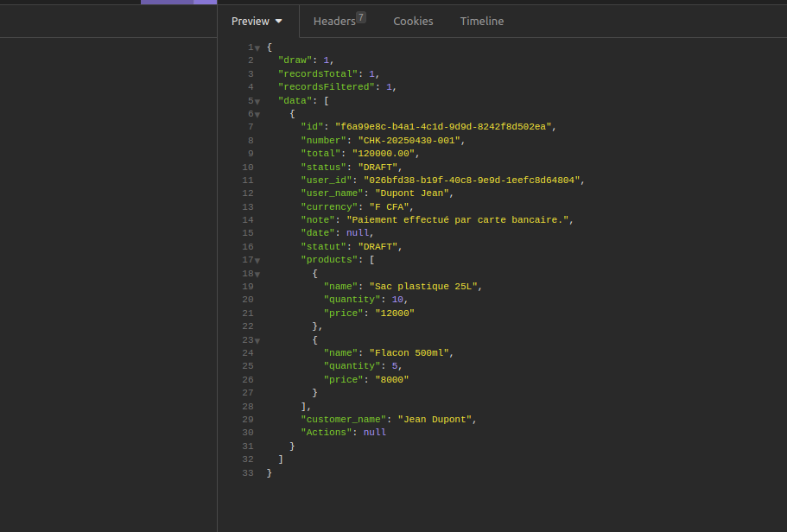Open the Cookies tab

tap(413, 21)
